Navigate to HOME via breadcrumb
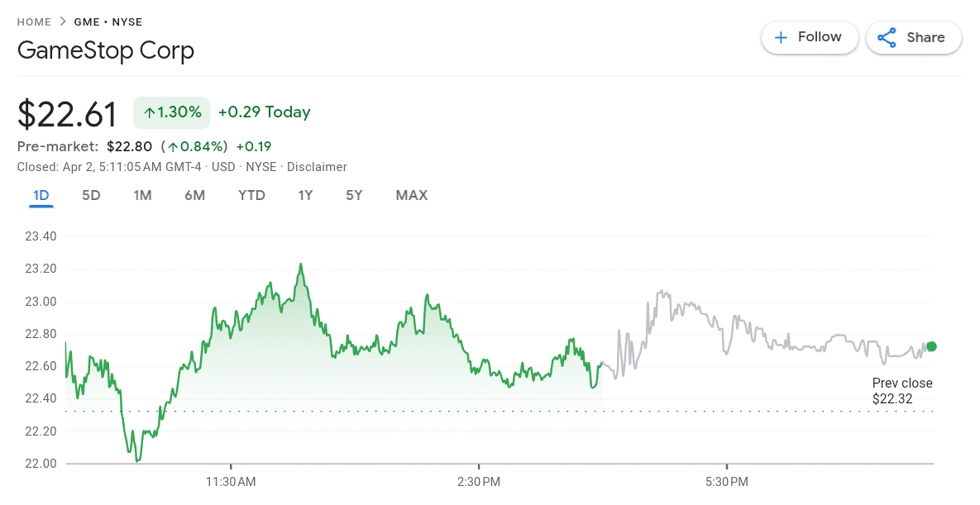Viewport: 980px width, 505px height. [34, 21]
